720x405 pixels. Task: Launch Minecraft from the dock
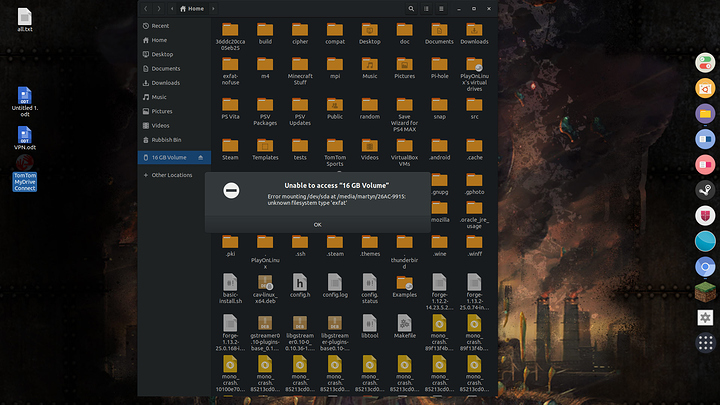click(704, 292)
